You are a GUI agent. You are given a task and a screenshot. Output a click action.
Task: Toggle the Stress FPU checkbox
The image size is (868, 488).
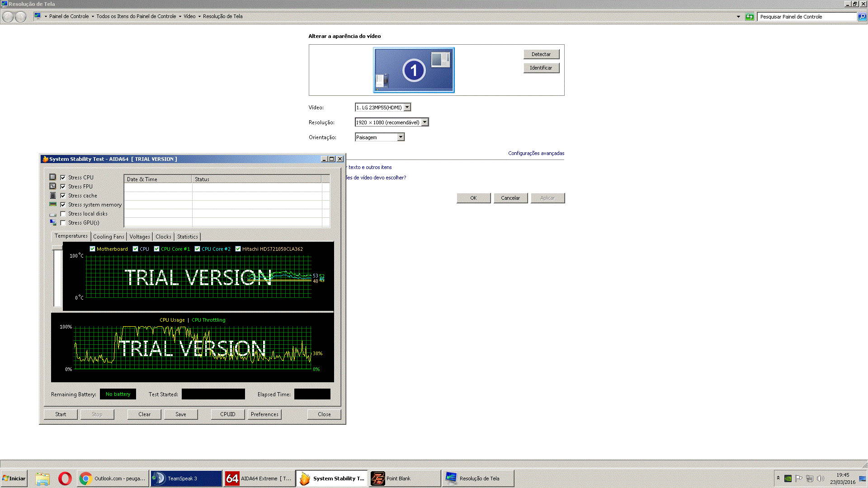point(63,187)
